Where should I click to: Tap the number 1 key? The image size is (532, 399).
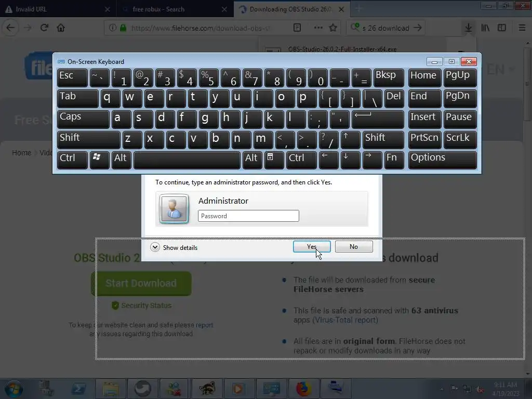(x=121, y=78)
